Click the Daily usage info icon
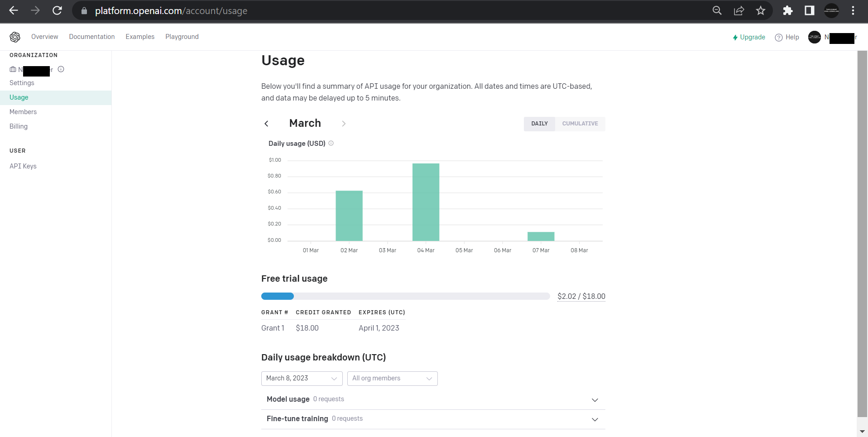This screenshot has width=868, height=437. point(331,143)
